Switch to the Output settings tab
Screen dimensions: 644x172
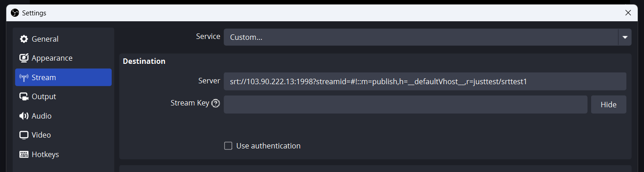click(x=63, y=96)
